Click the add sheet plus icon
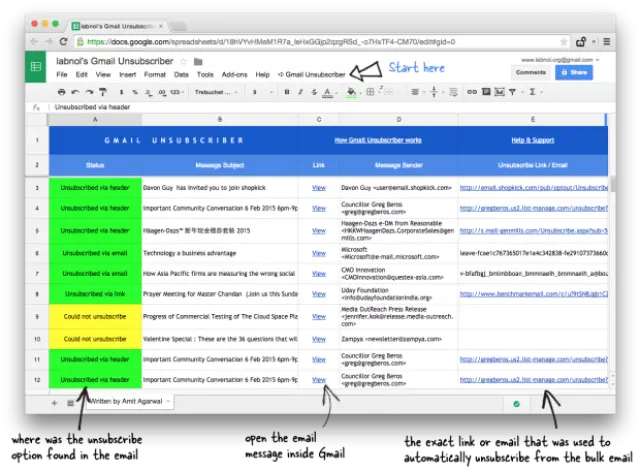The height and width of the screenshot is (471, 640). click(54, 402)
